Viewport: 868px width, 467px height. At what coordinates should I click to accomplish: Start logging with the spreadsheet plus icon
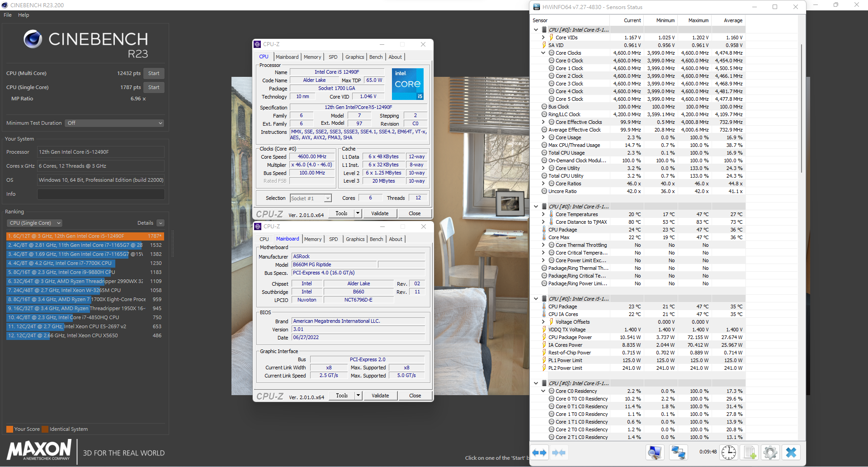[750, 453]
